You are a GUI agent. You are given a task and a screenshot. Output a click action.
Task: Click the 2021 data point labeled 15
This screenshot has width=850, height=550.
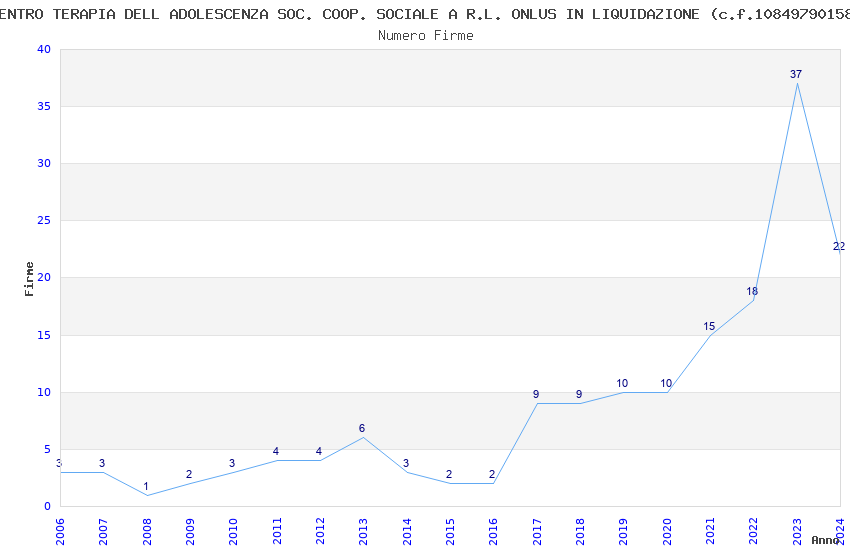pyautogui.click(x=710, y=335)
